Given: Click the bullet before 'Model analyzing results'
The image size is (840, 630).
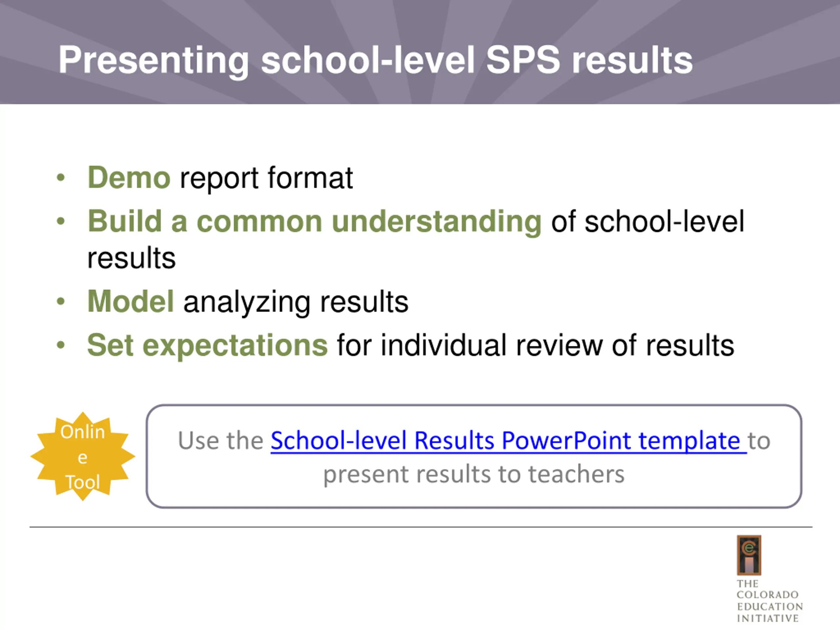Looking at the screenshot, I should [61, 302].
